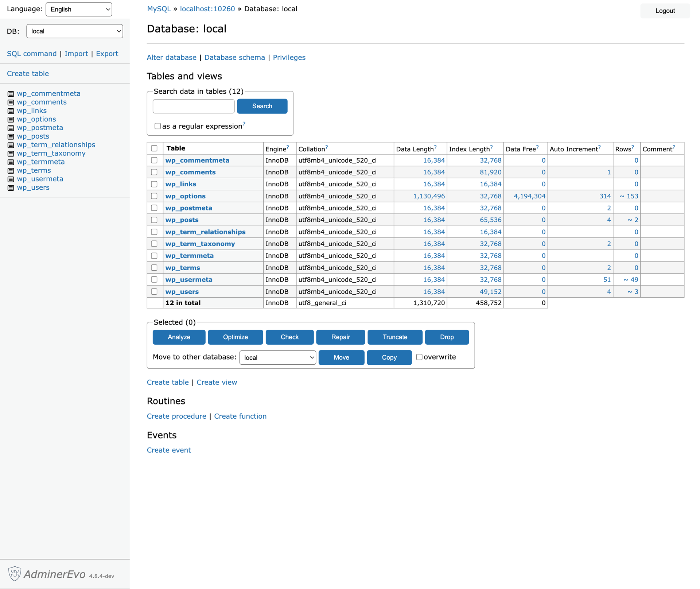700x589 pixels.
Task: Check the wp_options row checkbox
Action: (x=154, y=196)
